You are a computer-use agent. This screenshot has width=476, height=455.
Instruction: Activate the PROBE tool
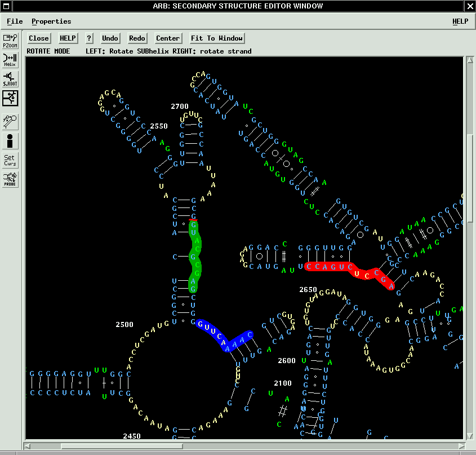point(10,179)
